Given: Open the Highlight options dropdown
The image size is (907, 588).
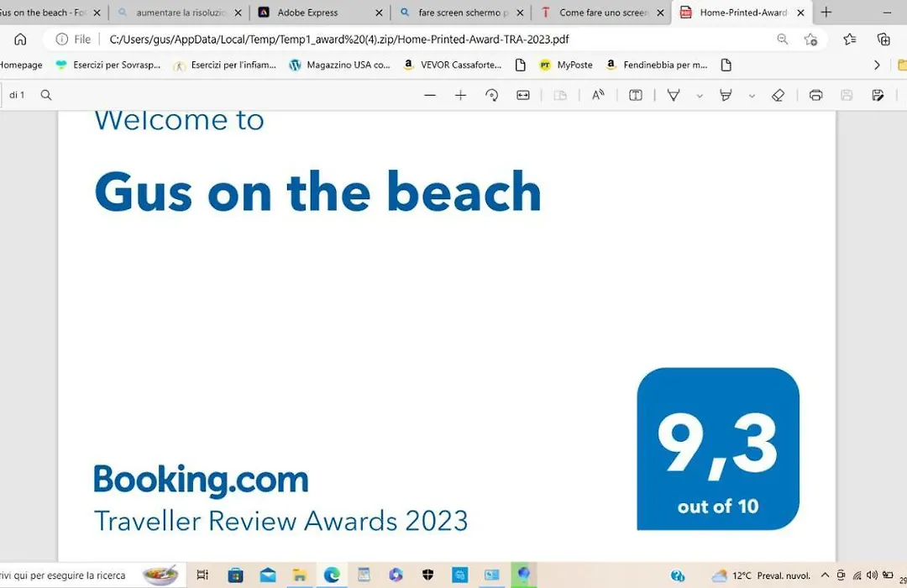Looking at the screenshot, I should coord(752,96).
